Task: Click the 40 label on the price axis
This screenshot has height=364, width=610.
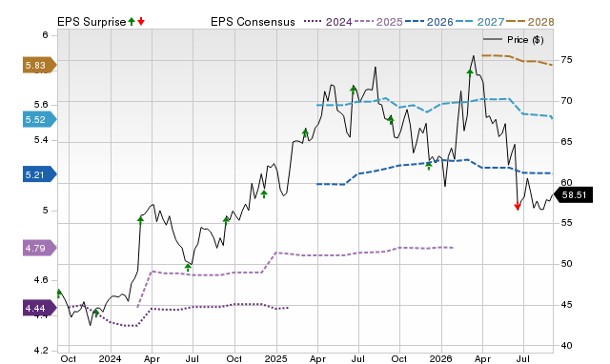Action: tap(566, 345)
